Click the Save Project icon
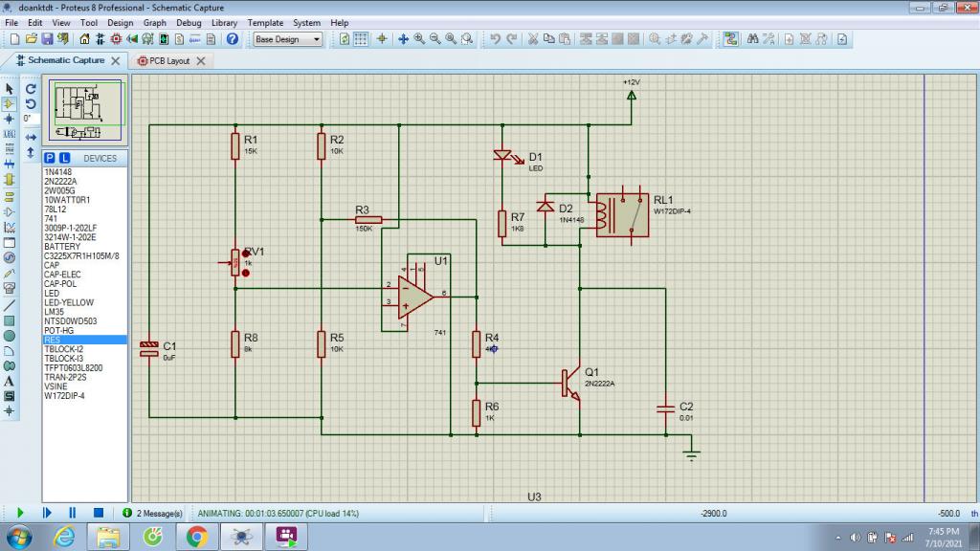The width and height of the screenshot is (980, 551). pyautogui.click(x=47, y=39)
